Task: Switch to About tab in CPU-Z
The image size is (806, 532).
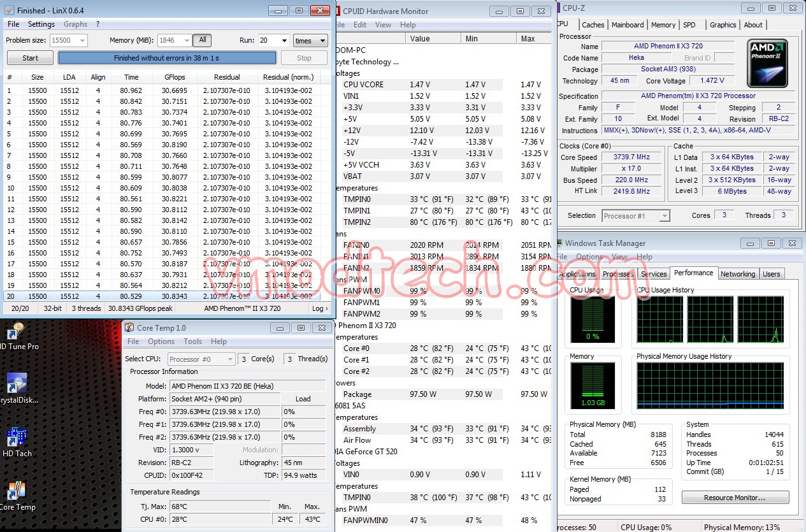Action: click(x=753, y=25)
